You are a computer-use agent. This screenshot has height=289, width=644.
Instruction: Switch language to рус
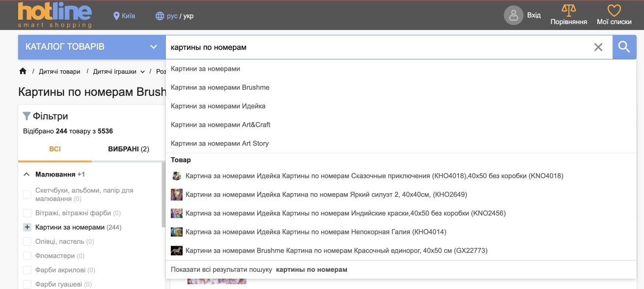click(172, 16)
